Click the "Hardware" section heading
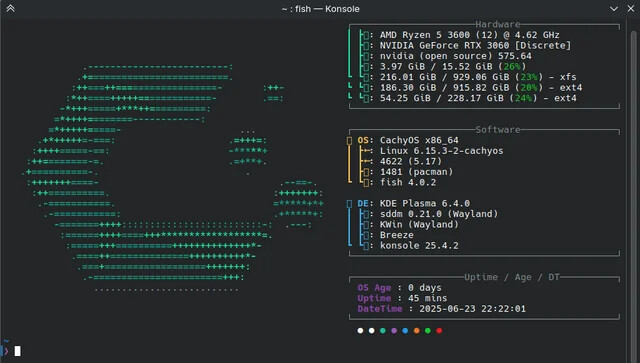The height and width of the screenshot is (363, 640). 498,24
